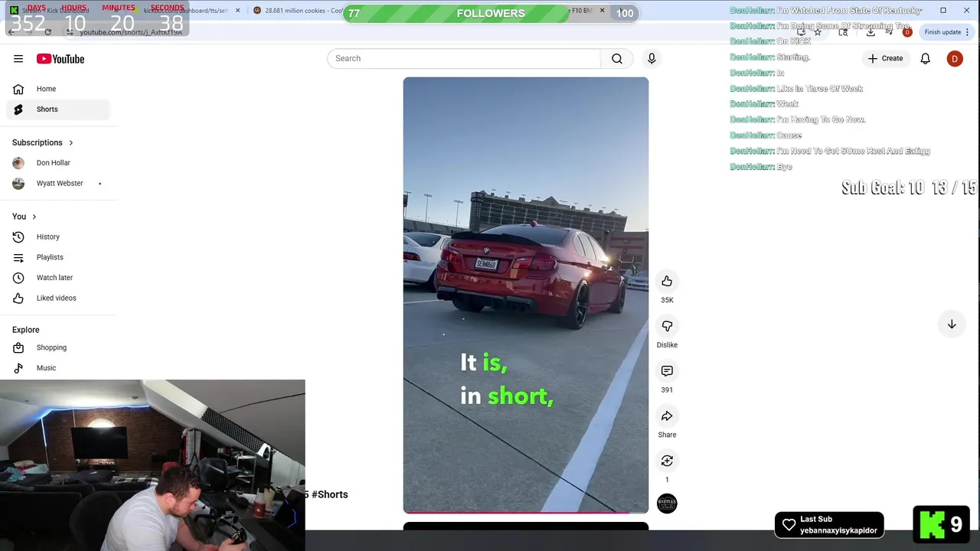The height and width of the screenshot is (551, 980).
Task: Go to next Short with down arrow
Action: [952, 324]
